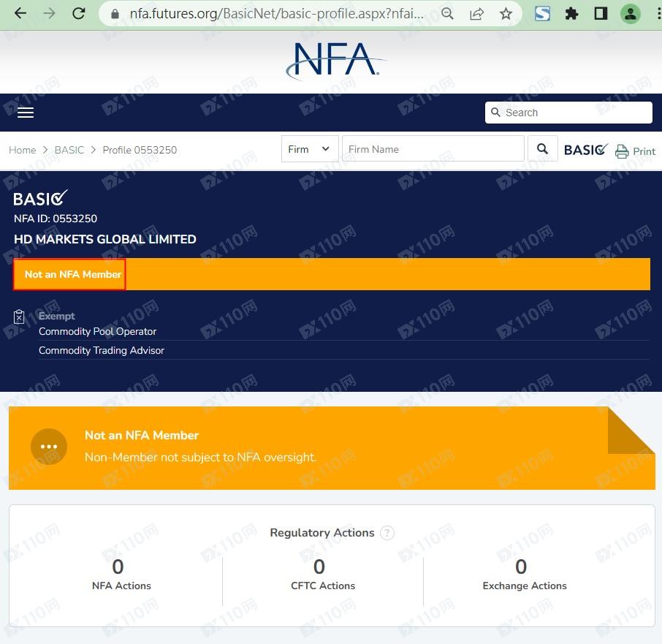
Task: Open the user profile avatar
Action: coord(630,13)
